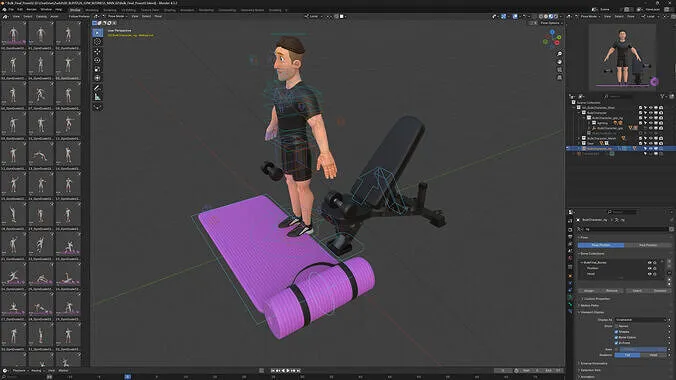The height and width of the screenshot is (380, 676).
Task: Open the File menu
Action: [11, 9]
